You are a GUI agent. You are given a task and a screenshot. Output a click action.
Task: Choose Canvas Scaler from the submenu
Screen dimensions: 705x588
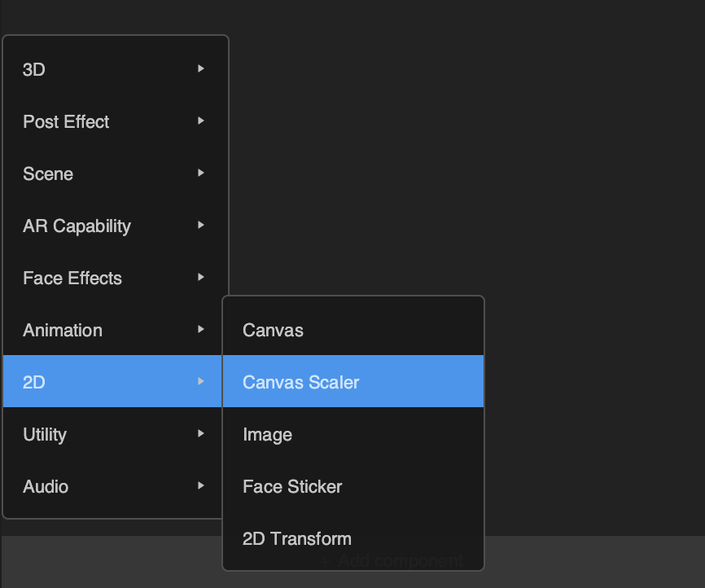pyautogui.click(x=353, y=381)
